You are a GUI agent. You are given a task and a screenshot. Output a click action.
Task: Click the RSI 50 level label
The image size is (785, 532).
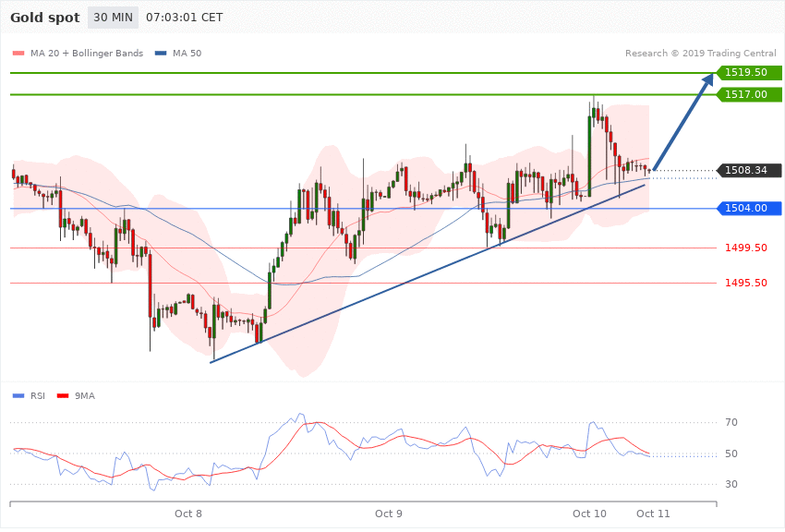[731, 453]
